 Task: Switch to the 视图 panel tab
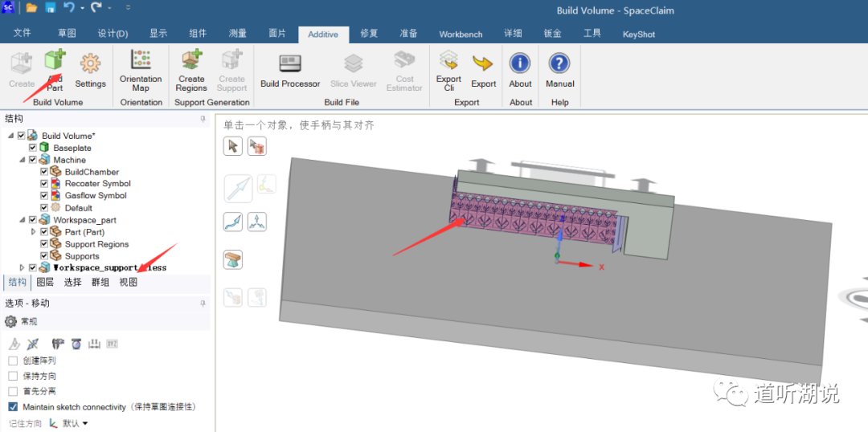[129, 283]
